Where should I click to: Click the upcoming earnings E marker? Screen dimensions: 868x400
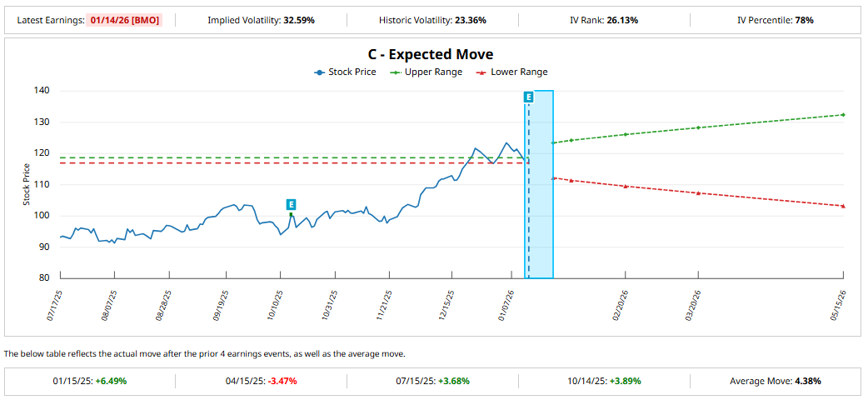(x=528, y=97)
